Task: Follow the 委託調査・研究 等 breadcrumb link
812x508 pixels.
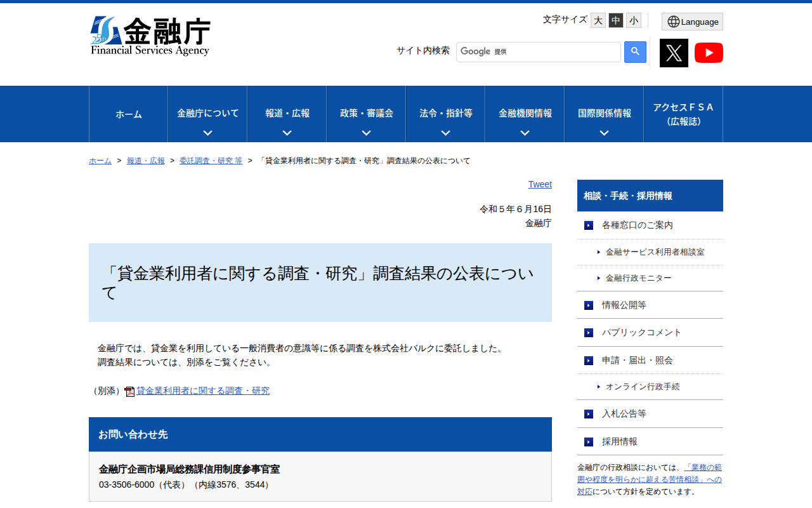Action: coord(211,161)
